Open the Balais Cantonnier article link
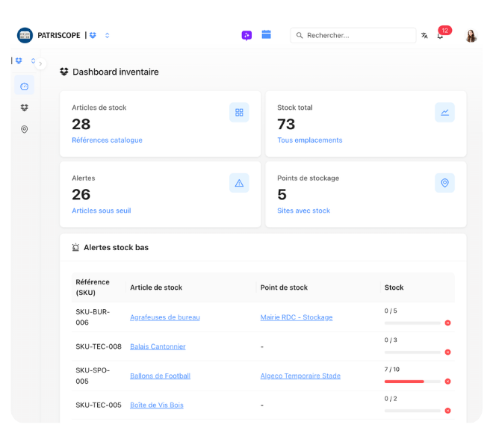 click(x=158, y=346)
